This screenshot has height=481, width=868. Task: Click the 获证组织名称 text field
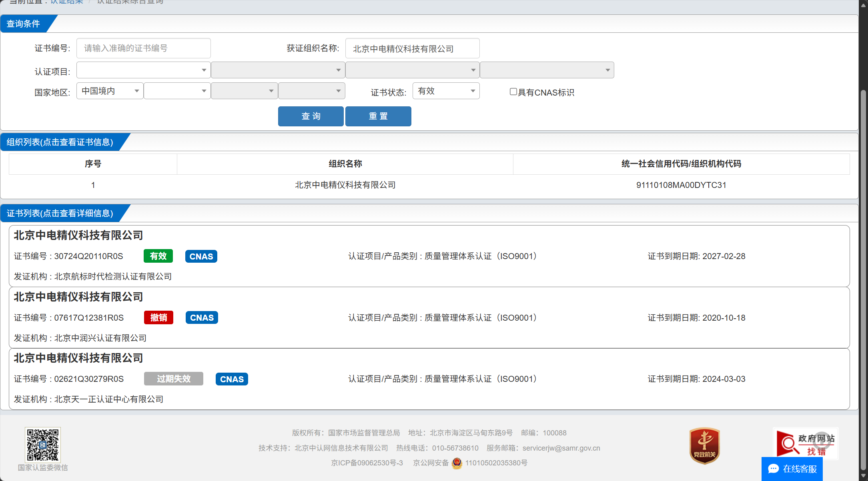coord(412,49)
